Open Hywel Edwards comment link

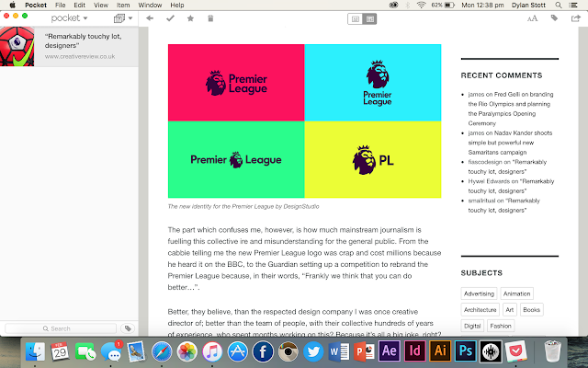pos(511,186)
